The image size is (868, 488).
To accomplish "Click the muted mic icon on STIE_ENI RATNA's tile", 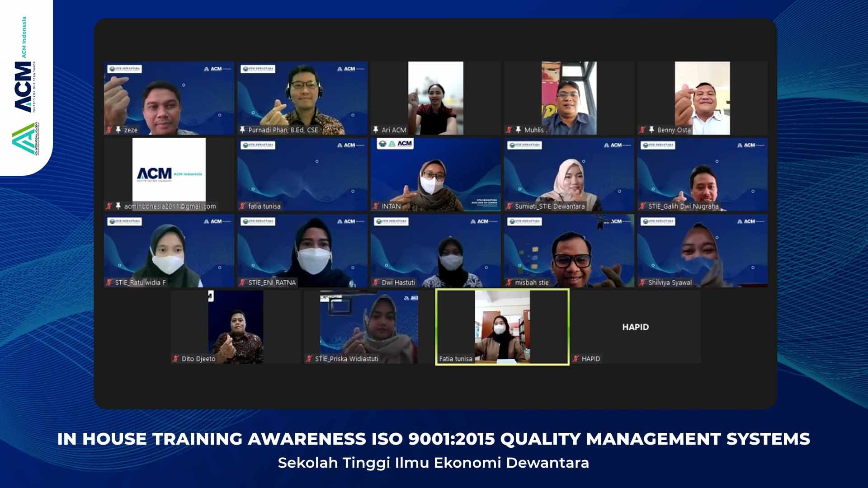I will pyautogui.click(x=242, y=282).
